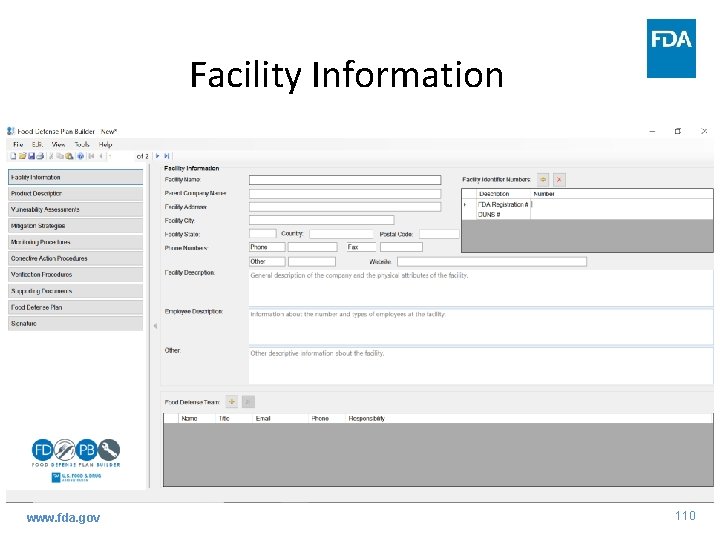Click the Paste toolbar icon
Viewport: 720px width, 540px height.
[x=69, y=156]
